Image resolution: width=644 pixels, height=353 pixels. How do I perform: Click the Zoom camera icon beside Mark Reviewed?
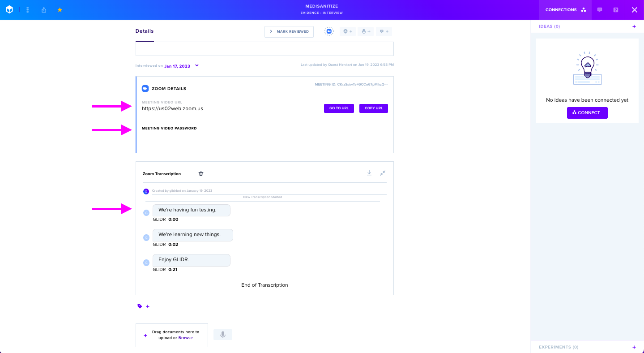click(329, 31)
